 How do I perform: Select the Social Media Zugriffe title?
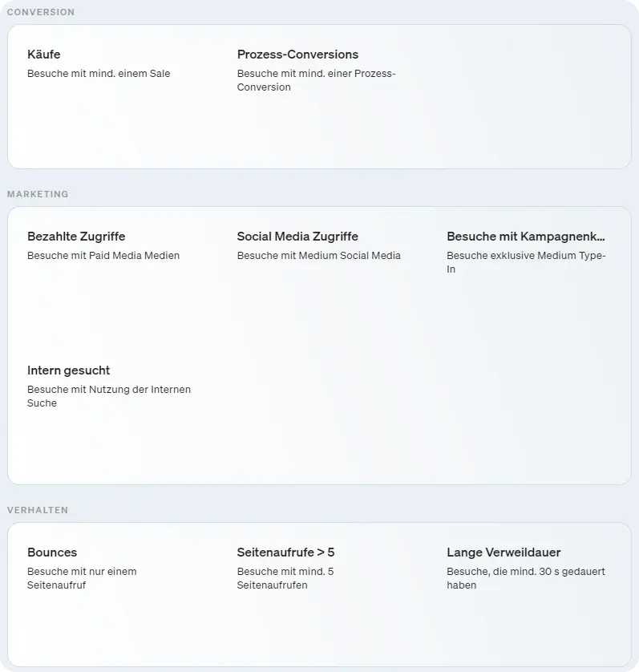(x=297, y=237)
